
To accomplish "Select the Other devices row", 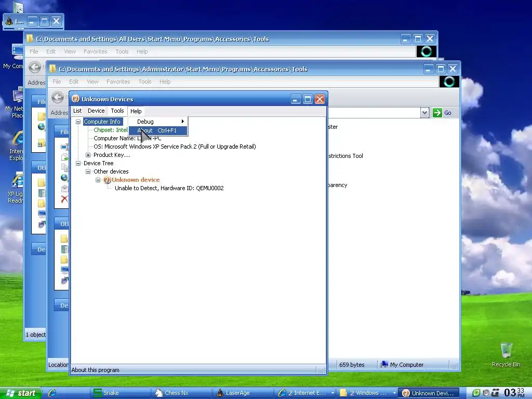I will [111, 171].
